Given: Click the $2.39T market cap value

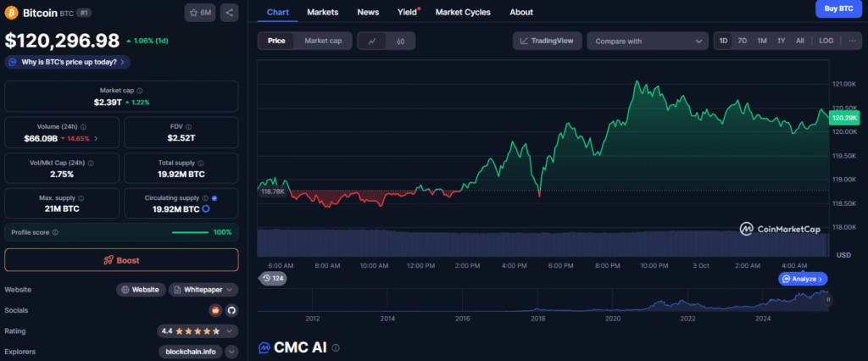Looking at the screenshot, I should tap(108, 103).
